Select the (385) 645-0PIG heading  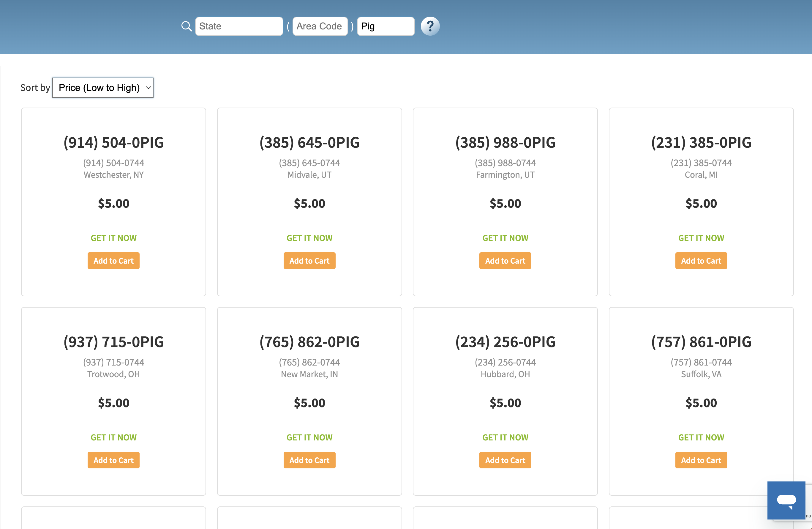click(309, 142)
